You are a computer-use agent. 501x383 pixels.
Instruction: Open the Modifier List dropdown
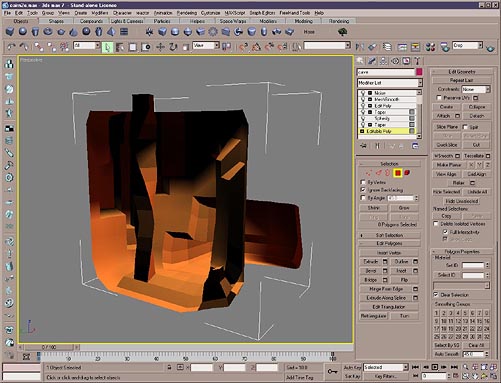390,83
